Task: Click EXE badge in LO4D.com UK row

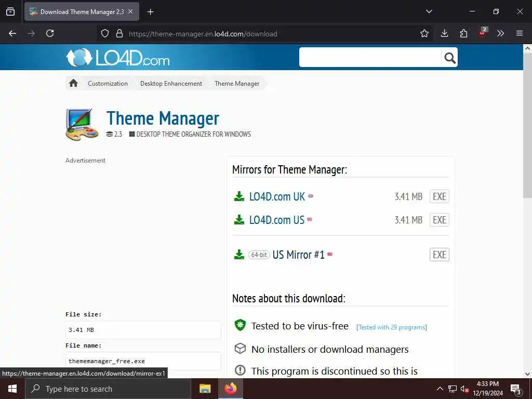Action: tap(440, 196)
